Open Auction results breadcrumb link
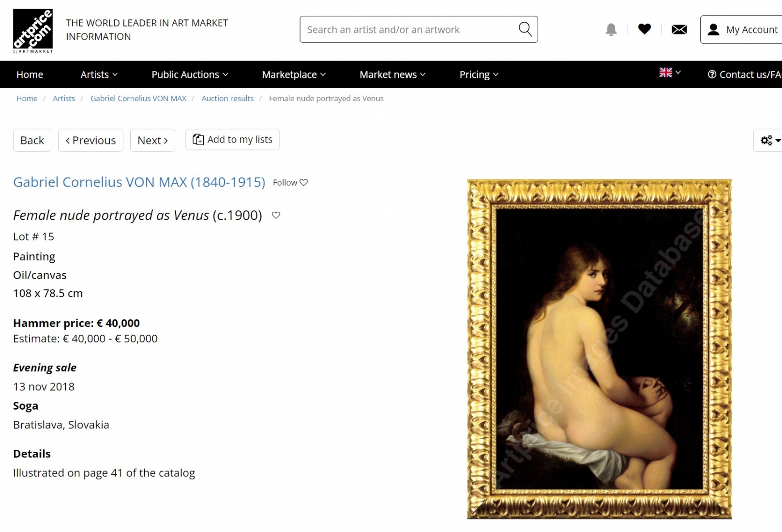Image resolution: width=782 pixels, height=532 pixels. tap(227, 98)
